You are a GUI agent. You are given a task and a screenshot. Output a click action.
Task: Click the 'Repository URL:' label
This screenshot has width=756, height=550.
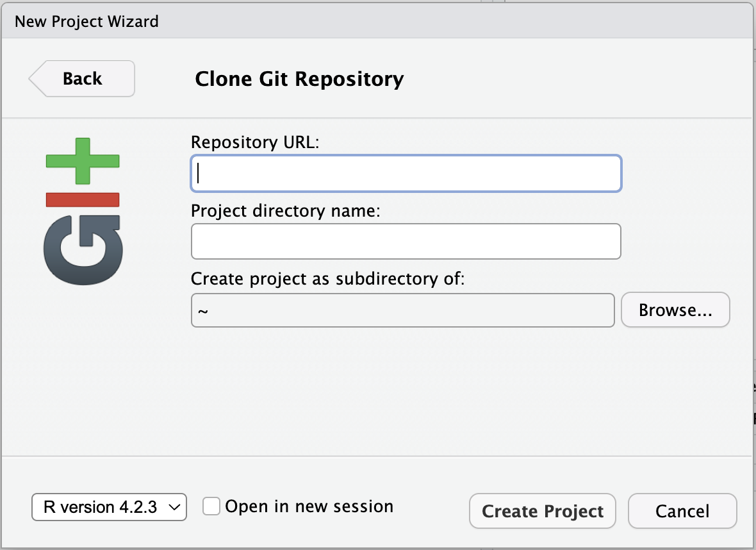[x=255, y=142]
